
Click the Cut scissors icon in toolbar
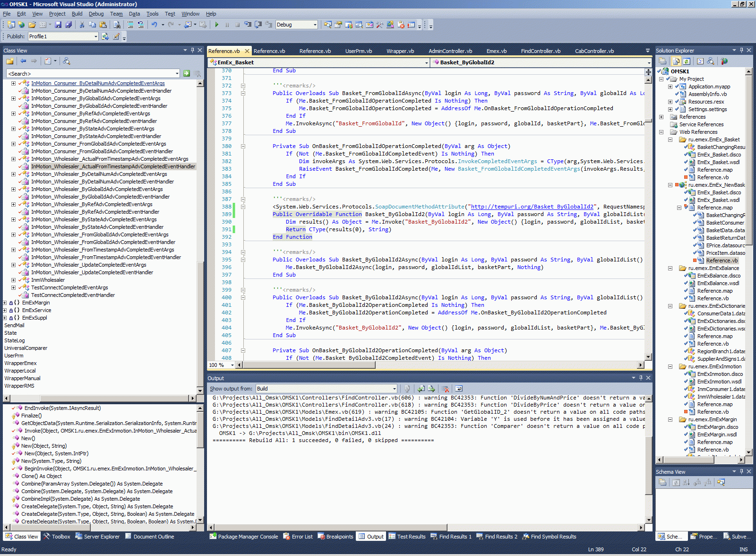pos(82,25)
